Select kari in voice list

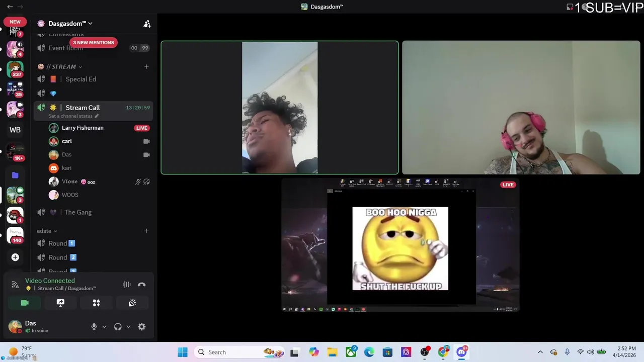67,168
